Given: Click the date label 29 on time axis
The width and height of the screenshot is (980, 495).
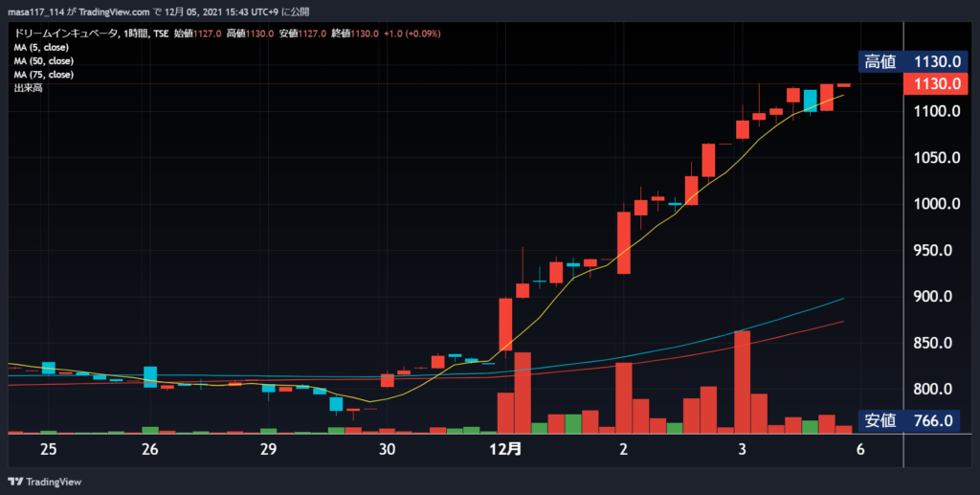Looking at the screenshot, I should (268, 449).
